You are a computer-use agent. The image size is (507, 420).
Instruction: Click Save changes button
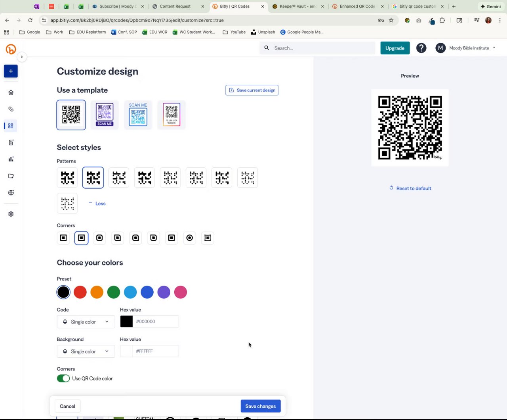[x=261, y=406]
